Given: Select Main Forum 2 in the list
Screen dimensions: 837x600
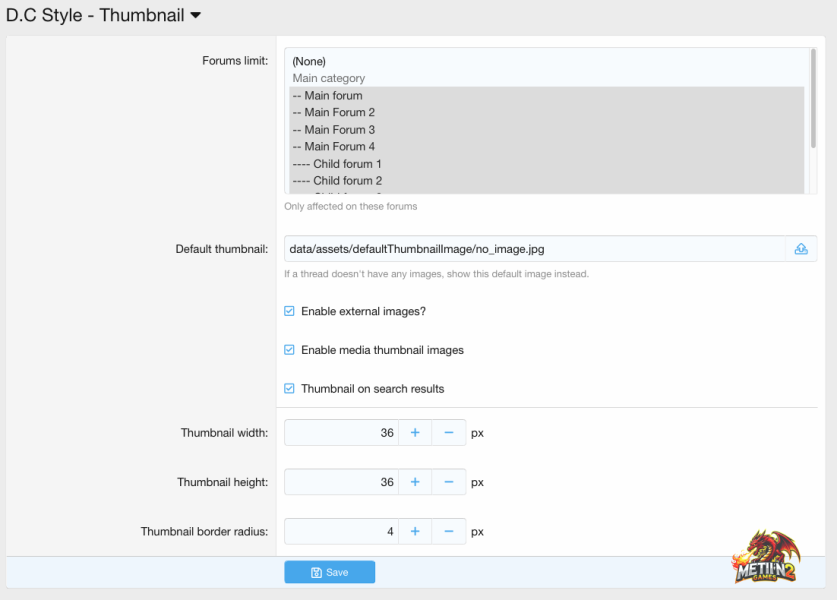Looking at the screenshot, I should coord(547,112).
